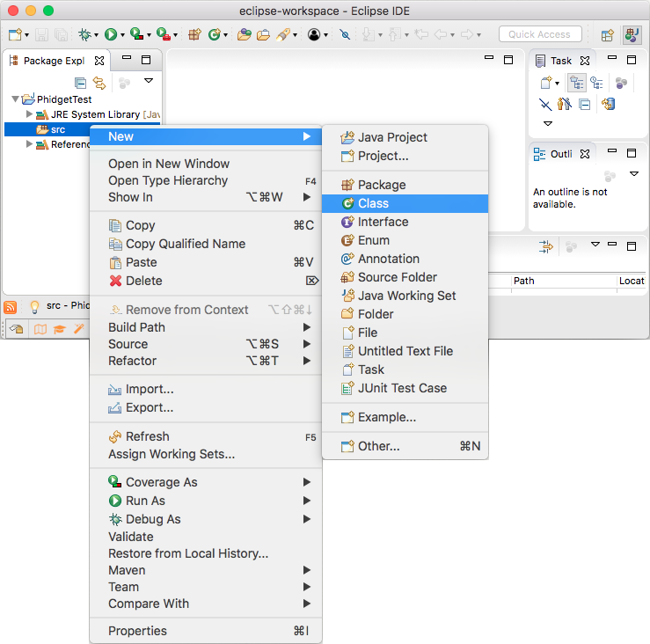
Task: Close the Task List view tab
Action: tap(584, 61)
